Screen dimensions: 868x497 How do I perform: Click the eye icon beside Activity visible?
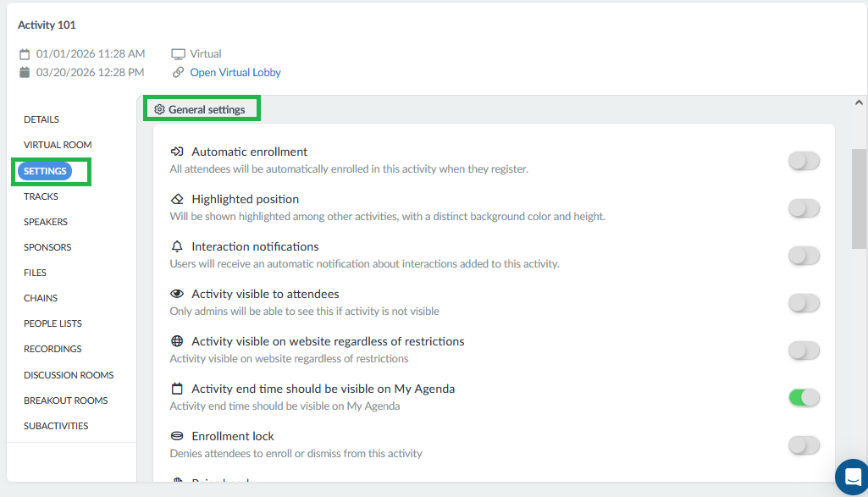point(177,294)
